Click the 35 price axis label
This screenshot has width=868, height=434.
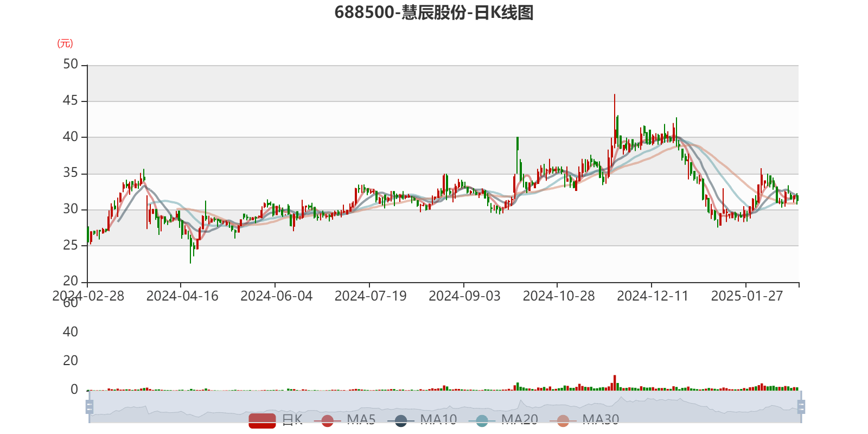(71, 173)
